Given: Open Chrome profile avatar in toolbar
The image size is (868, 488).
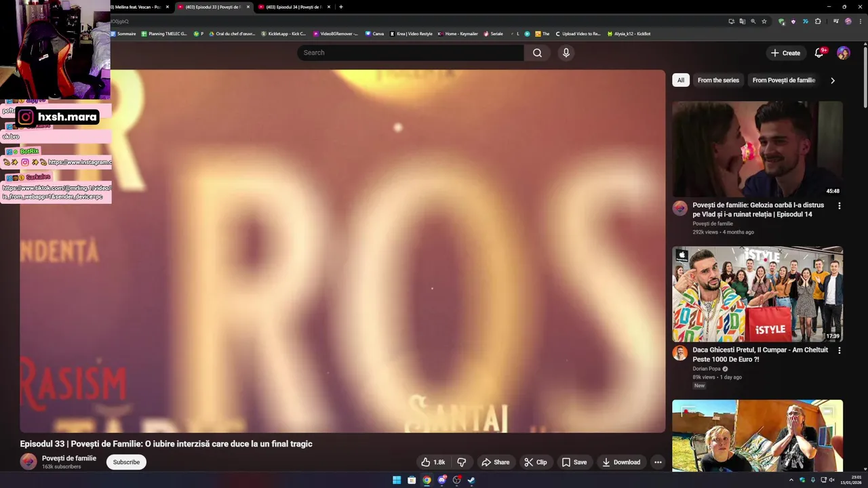Looking at the screenshot, I should (848, 21).
